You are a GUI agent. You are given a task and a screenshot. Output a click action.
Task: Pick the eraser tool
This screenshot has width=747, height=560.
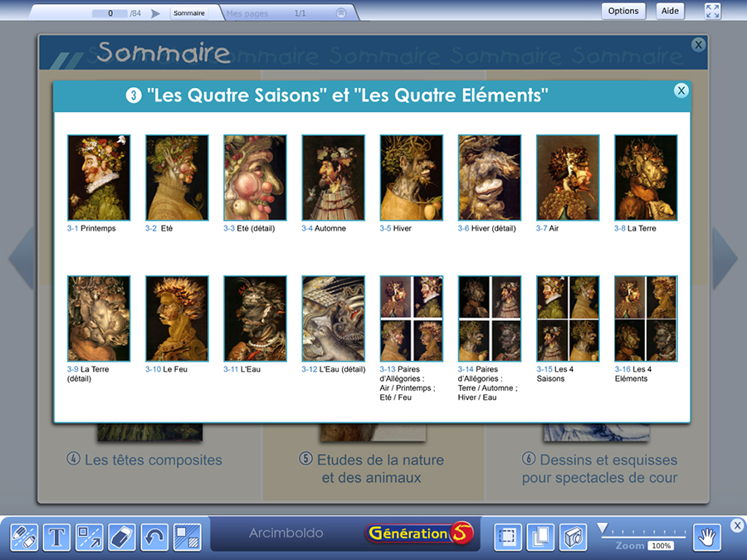tap(122, 537)
